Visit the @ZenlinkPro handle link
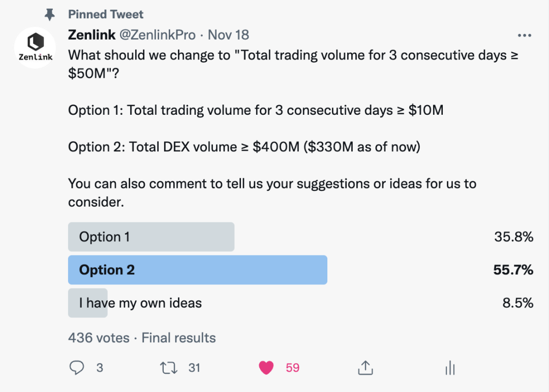The width and height of the screenshot is (549, 392). pos(158,35)
